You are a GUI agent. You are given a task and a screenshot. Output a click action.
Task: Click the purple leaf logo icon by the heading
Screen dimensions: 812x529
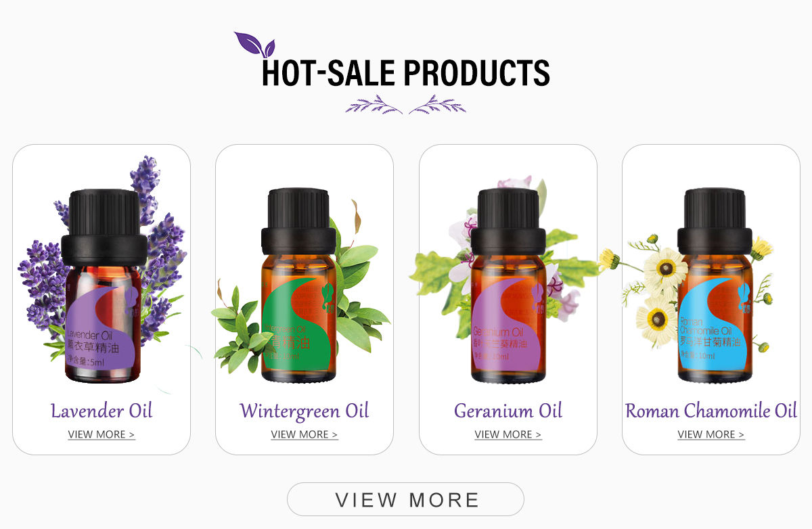pos(254,44)
